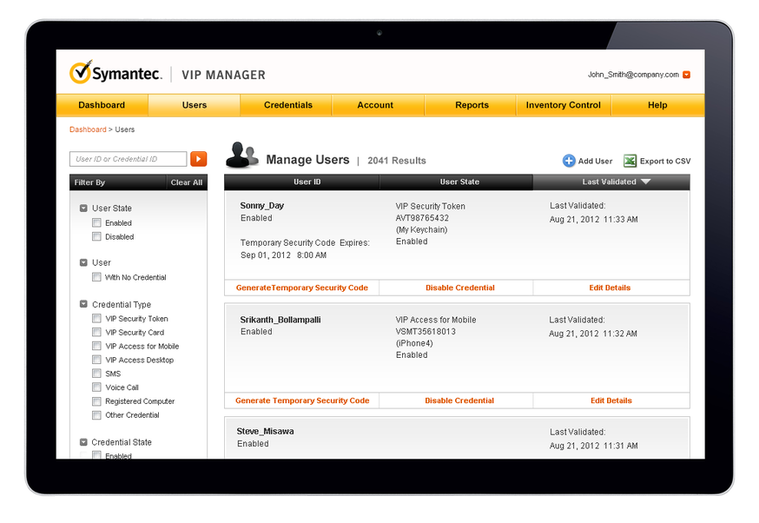The height and width of the screenshot is (523, 759).
Task: Sort by Last Validated arrow
Action: [646, 182]
